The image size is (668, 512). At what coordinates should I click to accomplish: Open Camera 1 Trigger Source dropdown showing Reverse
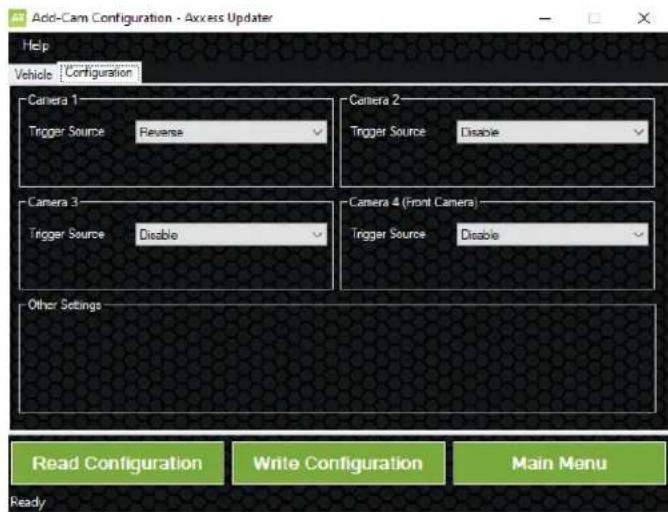pyautogui.click(x=231, y=132)
